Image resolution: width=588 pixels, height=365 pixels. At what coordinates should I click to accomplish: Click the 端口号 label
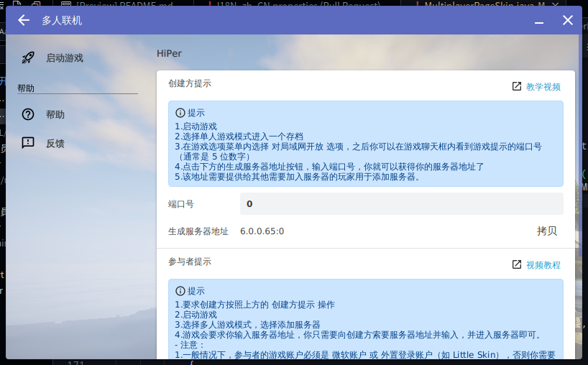pos(180,204)
